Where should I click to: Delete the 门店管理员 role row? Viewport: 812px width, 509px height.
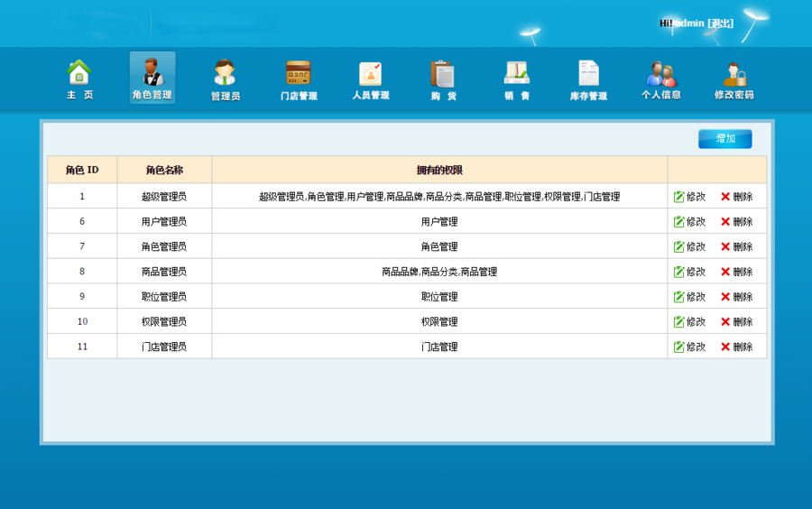[736, 347]
